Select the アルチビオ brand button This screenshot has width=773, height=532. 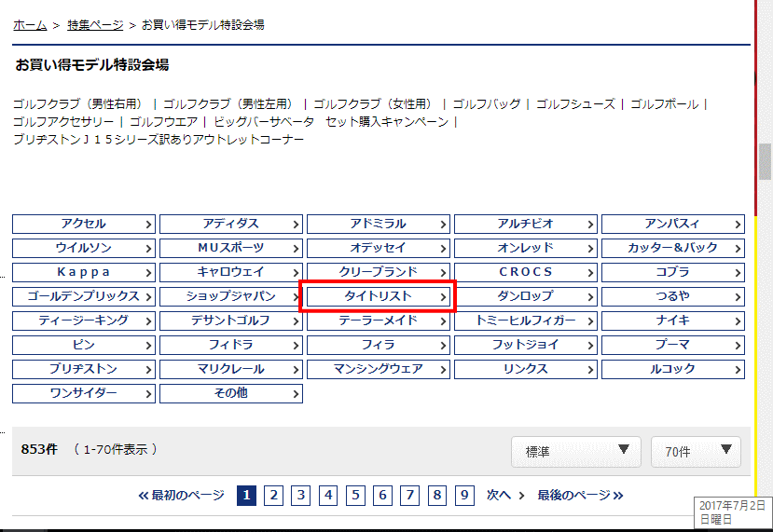click(x=526, y=225)
